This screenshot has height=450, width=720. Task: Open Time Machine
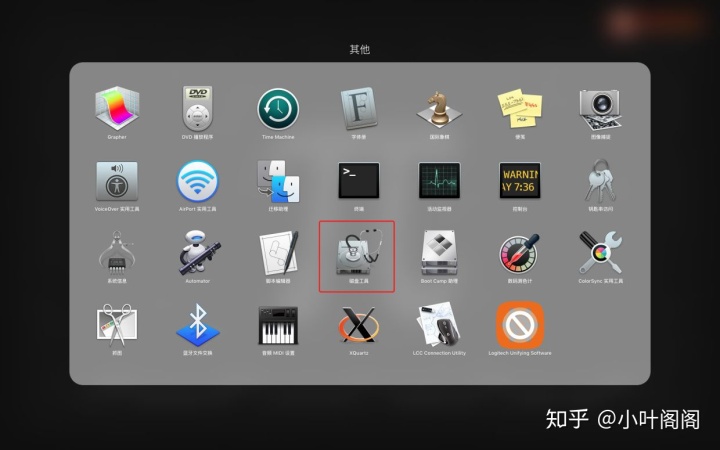coord(278,109)
